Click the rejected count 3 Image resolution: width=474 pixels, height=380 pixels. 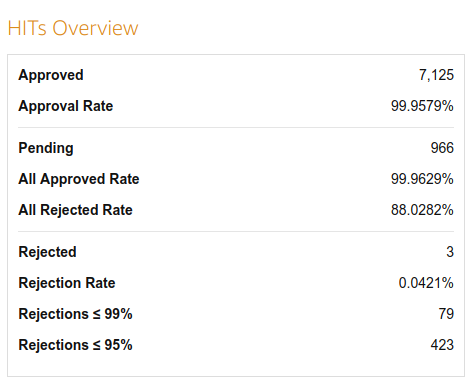[450, 252]
